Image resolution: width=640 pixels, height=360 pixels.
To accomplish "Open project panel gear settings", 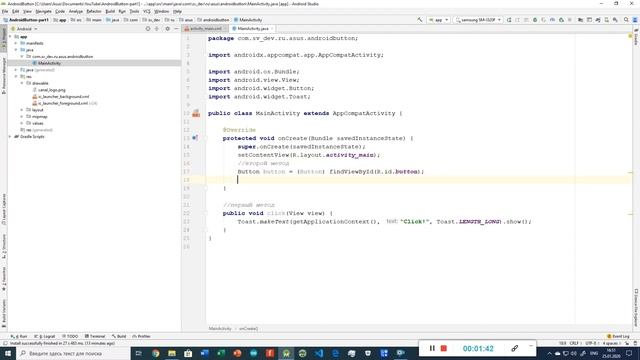I will (x=167, y=29).
